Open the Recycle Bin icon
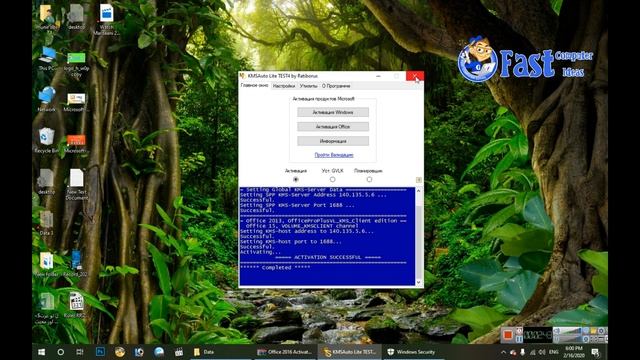Screen dimensions: 640x360 coord(46,141)
